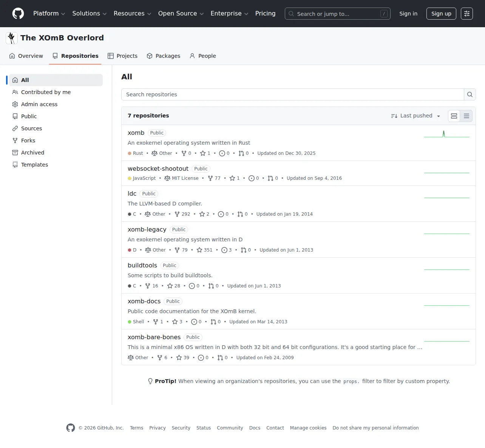View pull requests of xomb repository
This screenshot has height=448, width=485.
[244, 153]
